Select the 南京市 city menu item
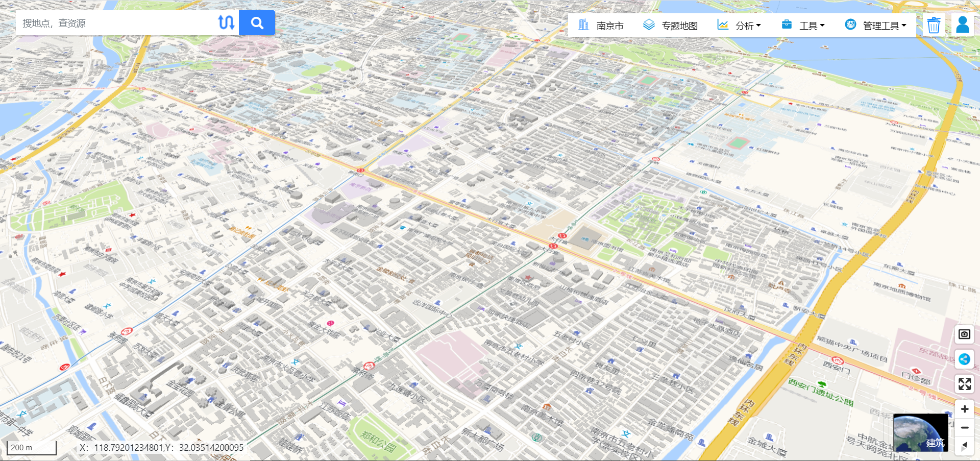Image resolution: width=980 pixels, height=461 pixels. 610,25
